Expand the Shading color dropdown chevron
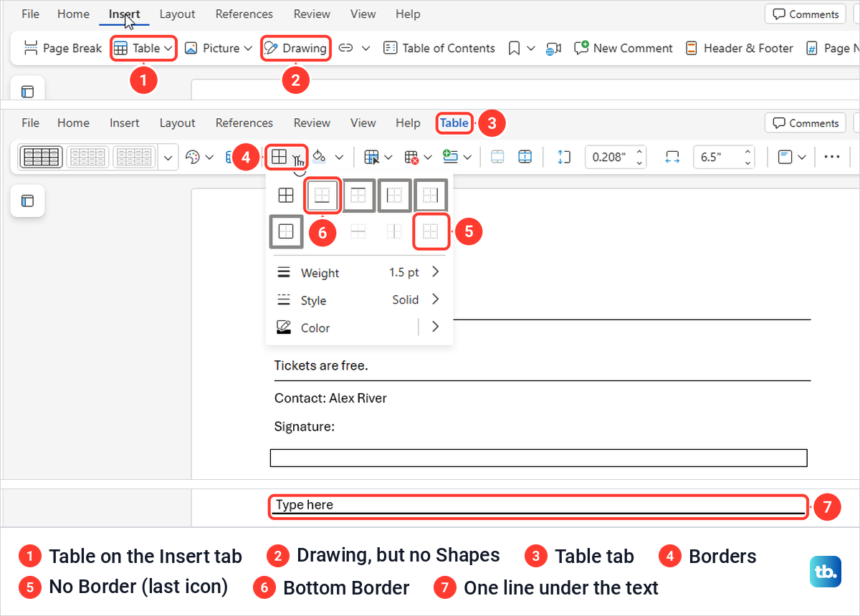 pyautogui.click(x=340, y=157)
